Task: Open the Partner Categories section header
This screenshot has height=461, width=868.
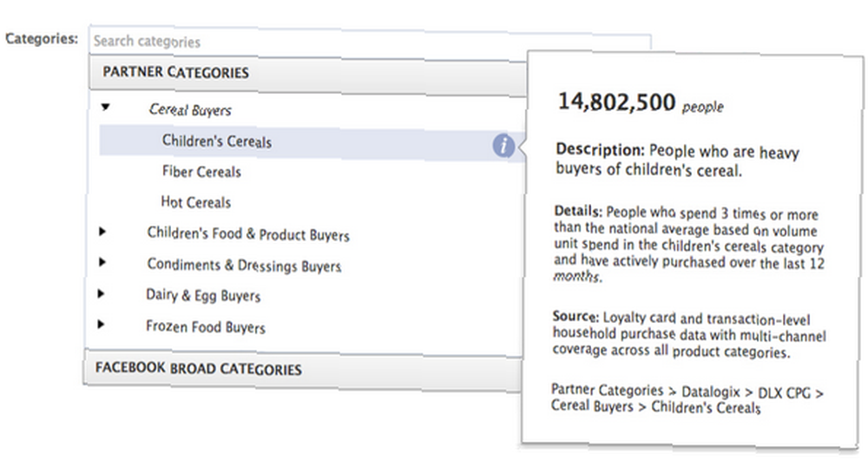Action: (x=308, y=74)
